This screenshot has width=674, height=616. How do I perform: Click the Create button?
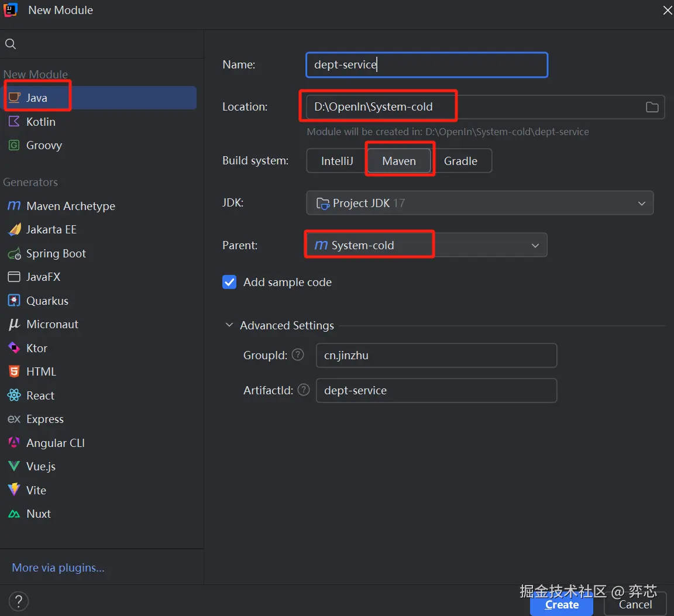point(562,604)
